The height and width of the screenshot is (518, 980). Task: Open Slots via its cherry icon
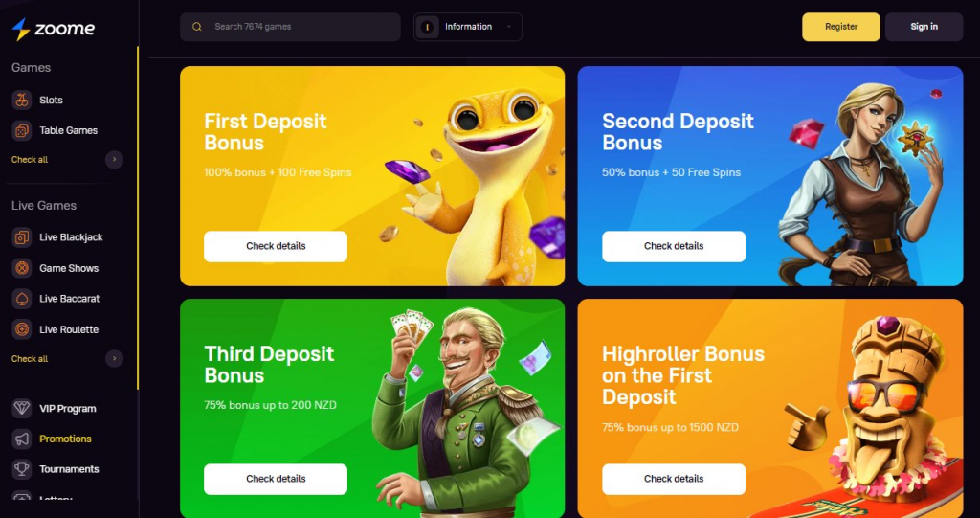click(22, 101)
